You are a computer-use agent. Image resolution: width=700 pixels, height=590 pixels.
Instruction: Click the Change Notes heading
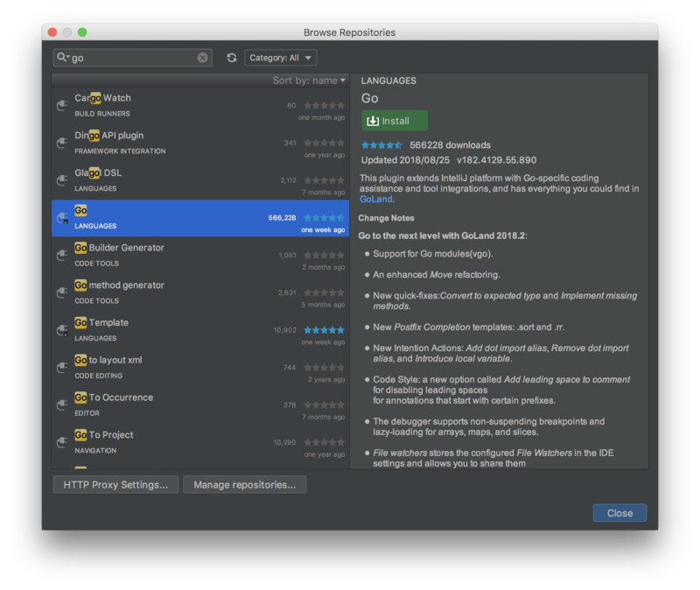[x=386, y=218]
